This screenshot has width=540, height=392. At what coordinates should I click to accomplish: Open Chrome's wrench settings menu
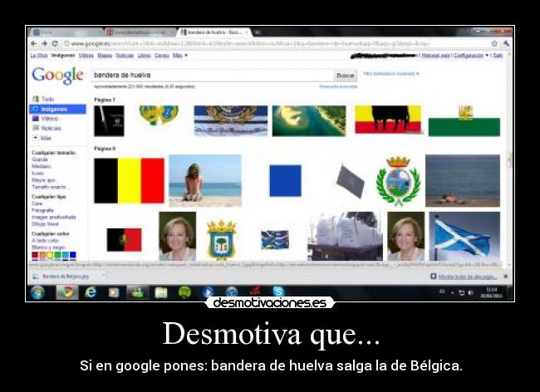pos(506,43)
